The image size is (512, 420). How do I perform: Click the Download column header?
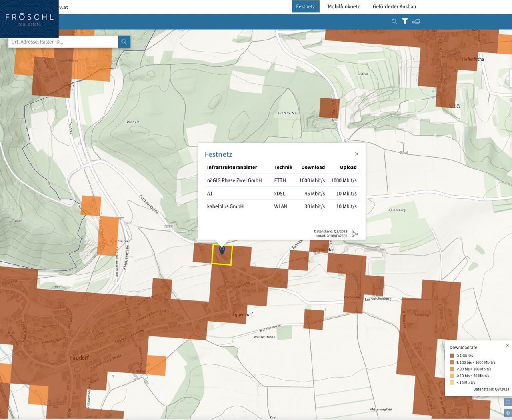313,167
